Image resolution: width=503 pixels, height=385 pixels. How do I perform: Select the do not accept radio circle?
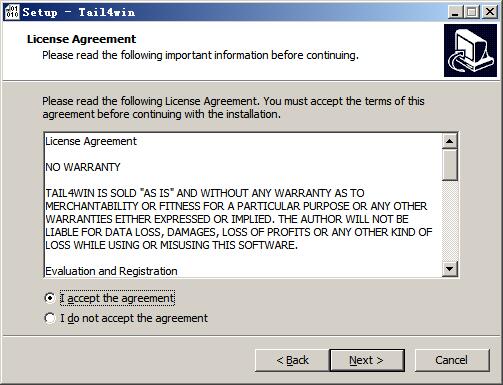50,318
